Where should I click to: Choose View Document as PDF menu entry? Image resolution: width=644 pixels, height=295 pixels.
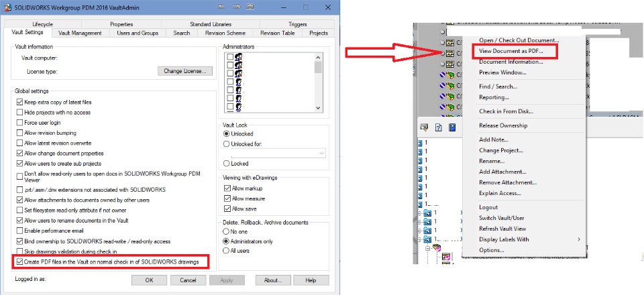511,51
